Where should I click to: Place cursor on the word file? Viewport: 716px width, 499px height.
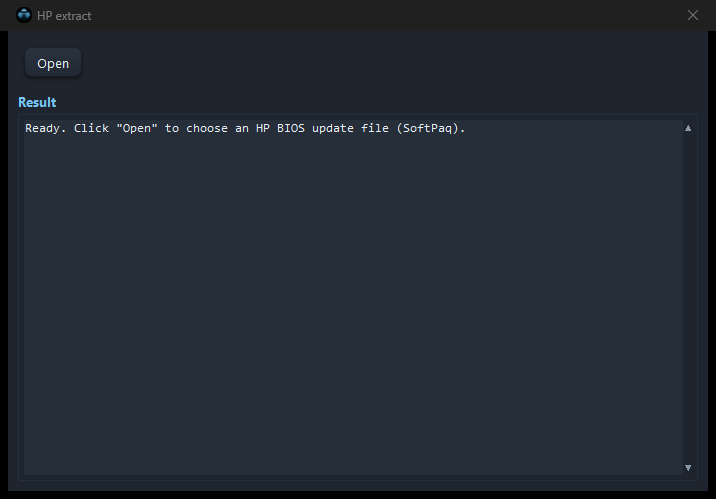374,128
